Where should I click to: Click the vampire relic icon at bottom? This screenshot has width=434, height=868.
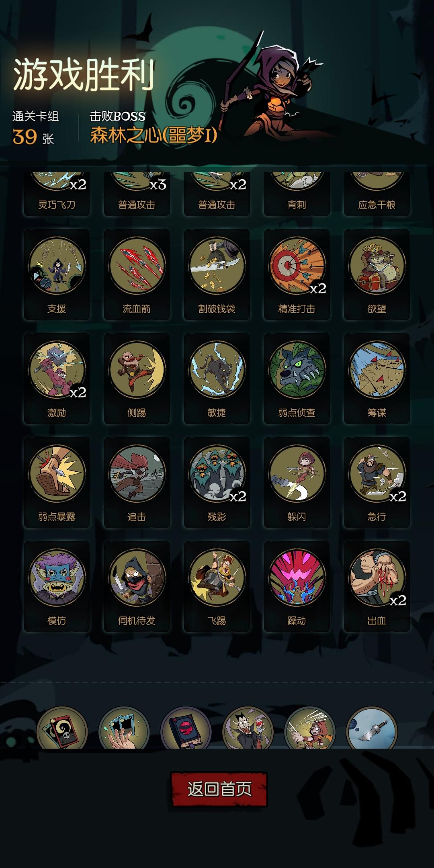(x=248, y=728)
